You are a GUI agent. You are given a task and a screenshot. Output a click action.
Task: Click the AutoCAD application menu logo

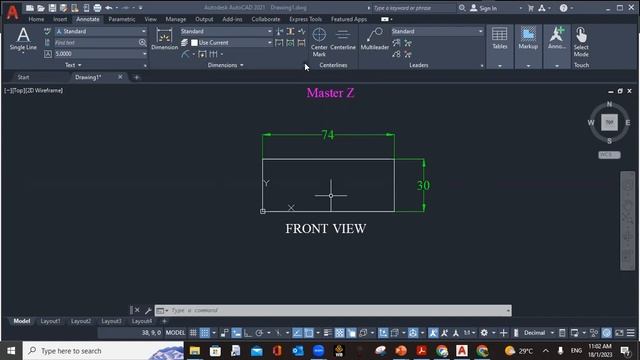(x=12, y=12)
